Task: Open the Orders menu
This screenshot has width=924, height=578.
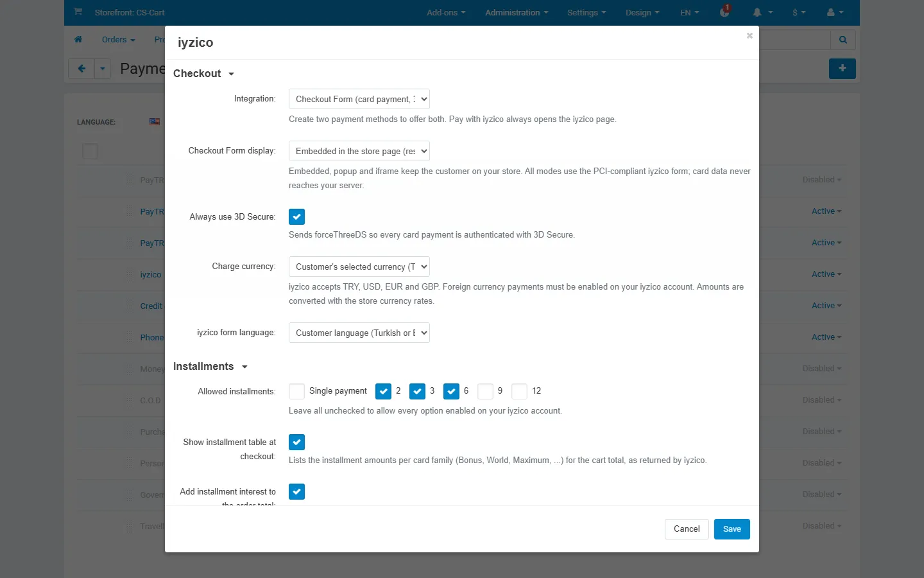Action: tap(118, 40)
